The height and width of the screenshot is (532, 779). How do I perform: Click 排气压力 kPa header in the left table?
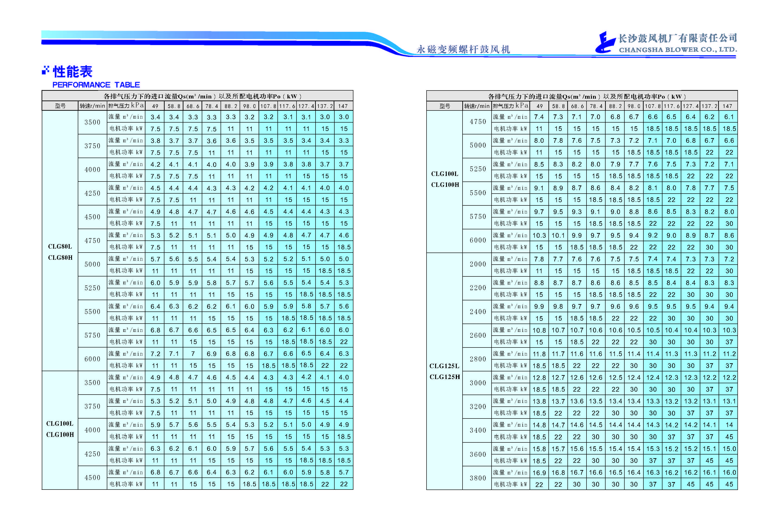pyautogui.click(x=126, y=106)
